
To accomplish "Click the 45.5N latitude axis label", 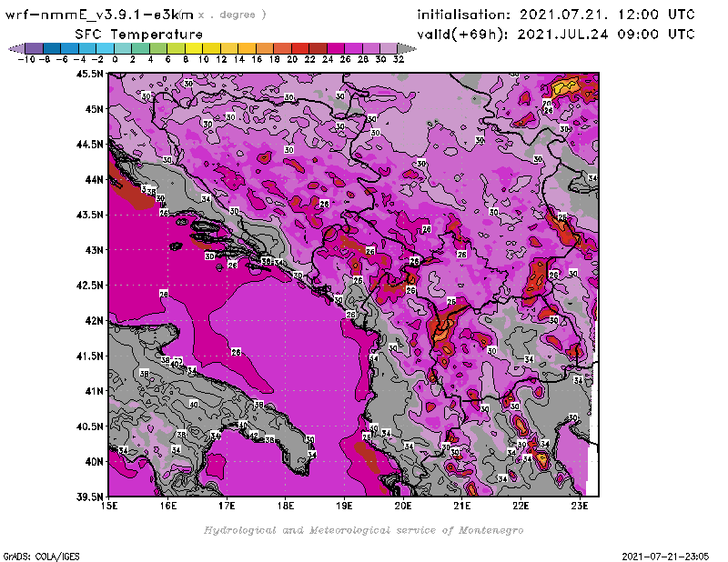I will pos(90,74).
